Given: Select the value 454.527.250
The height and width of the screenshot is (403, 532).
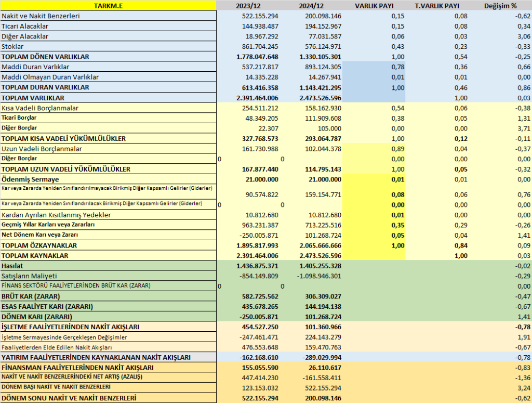Looking at the screenshot, I should [x=260, y=327].
